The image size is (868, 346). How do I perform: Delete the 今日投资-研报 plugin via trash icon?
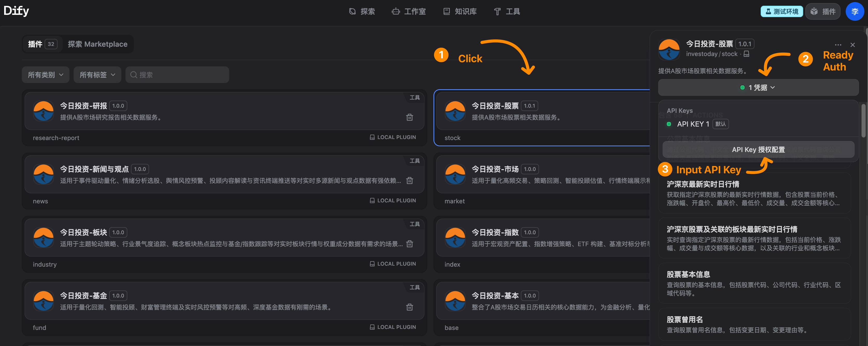[x=409, y=117]
